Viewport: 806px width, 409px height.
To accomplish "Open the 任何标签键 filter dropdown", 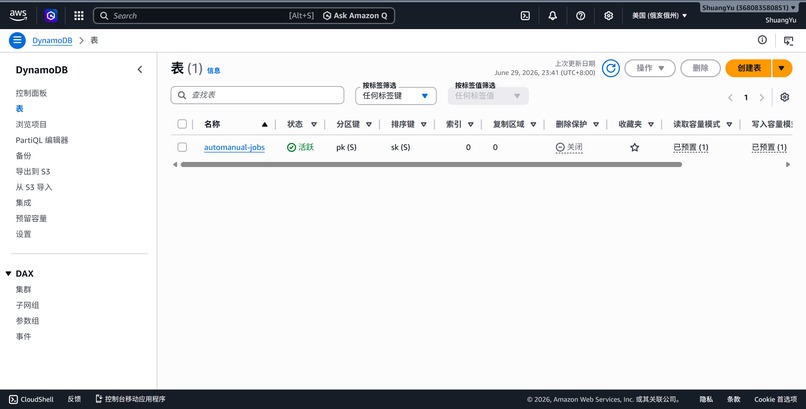I will 396,96.
